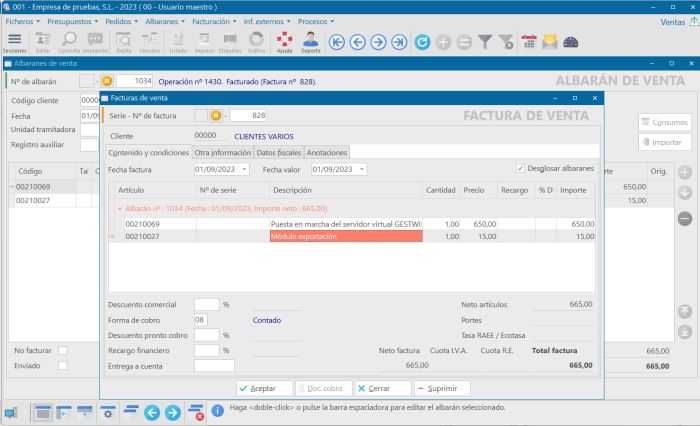Click the mail envelope toolbar icon
This screenshot has height=426, width=700.
[x=550, y=42]
